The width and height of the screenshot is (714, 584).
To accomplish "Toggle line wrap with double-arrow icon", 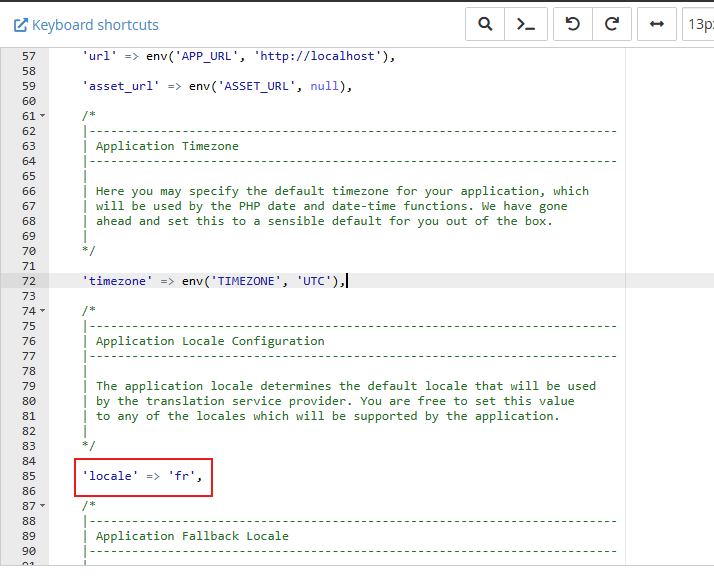I will click(x=657, y=25).
